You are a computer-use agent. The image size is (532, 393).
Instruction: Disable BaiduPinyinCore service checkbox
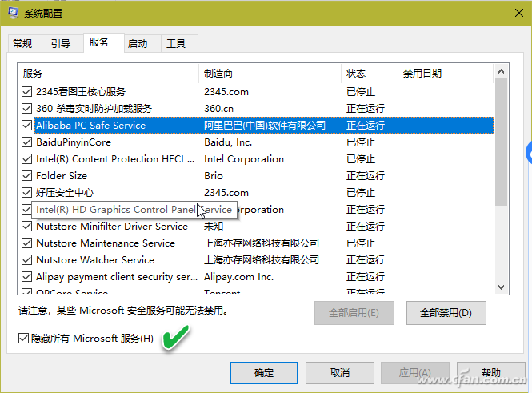coord(27,142)
